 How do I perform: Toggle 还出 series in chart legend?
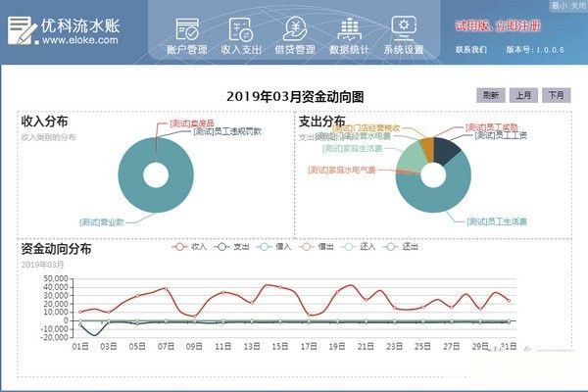coord(401,246)
